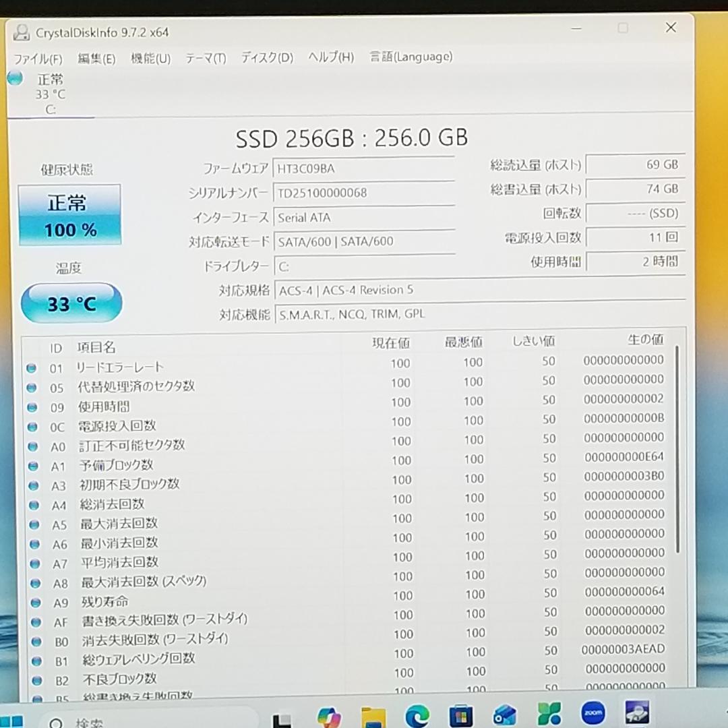Open the 編集(E) menu
The image size is (728, 728).
click(x=96, y=59)
